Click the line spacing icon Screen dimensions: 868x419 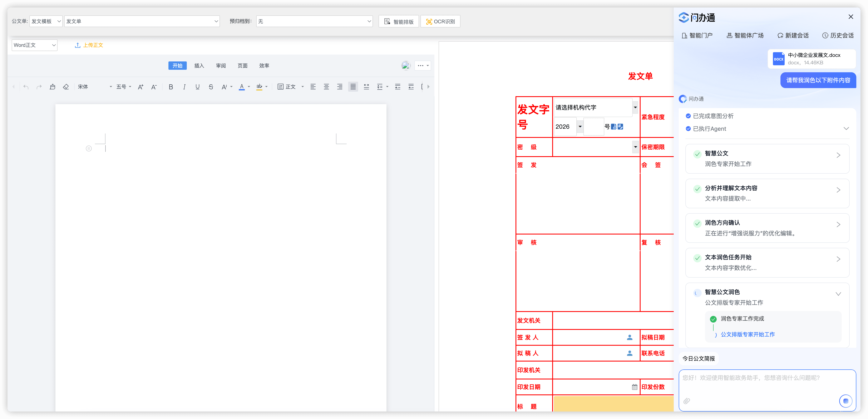380,87
